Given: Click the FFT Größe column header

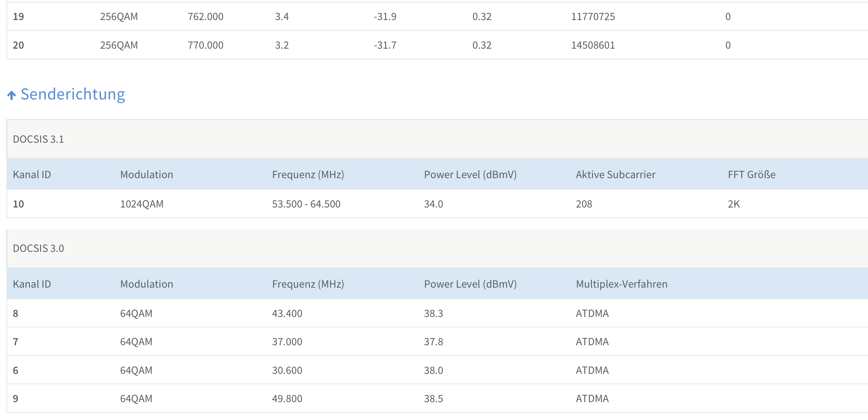Looking at the screenshot, I should (x=751, y=175).
